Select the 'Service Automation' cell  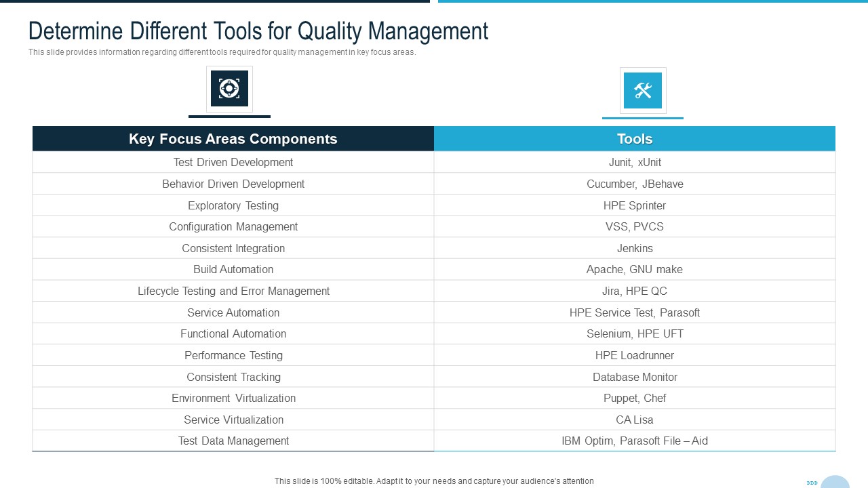pyautogui.click(x=233, y=312)
